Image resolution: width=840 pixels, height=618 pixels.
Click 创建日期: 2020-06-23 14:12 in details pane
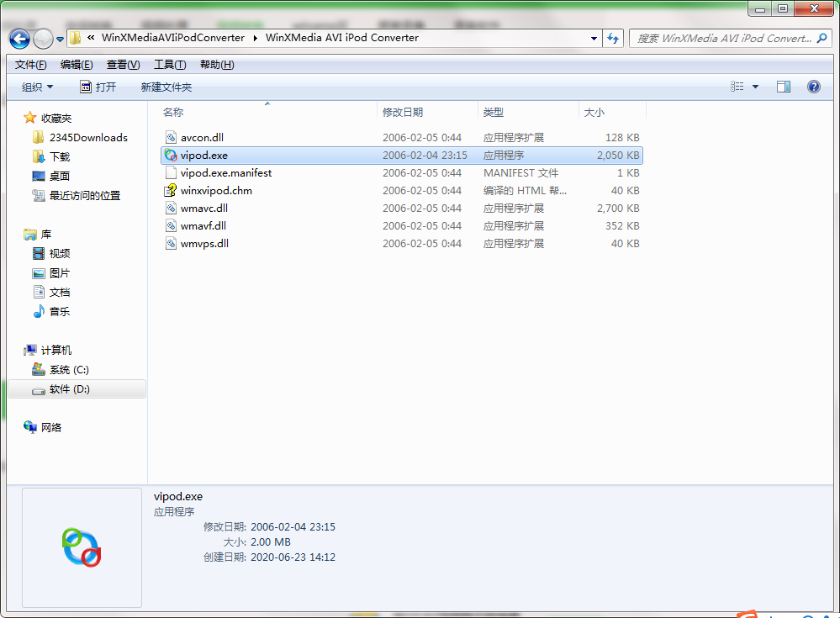point(269,557)
